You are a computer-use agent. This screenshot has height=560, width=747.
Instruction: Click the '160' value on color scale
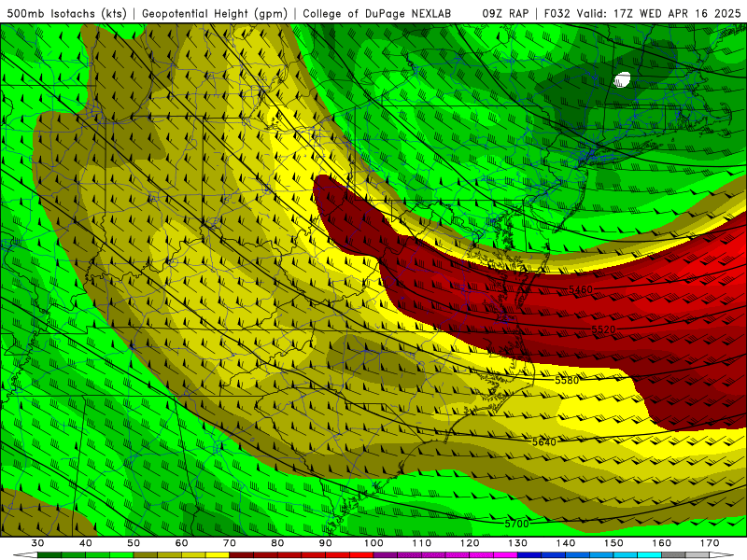tap(662, 543)
